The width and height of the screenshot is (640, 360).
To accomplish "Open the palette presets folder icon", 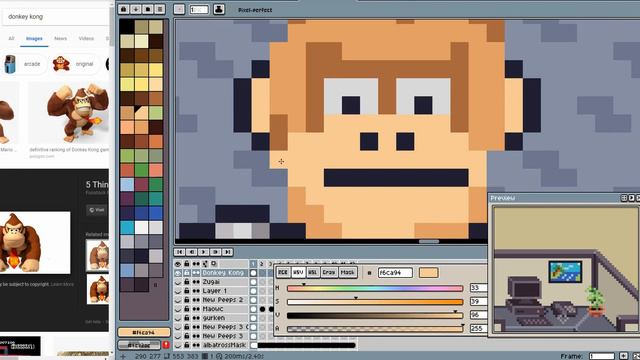I will point(148,9).
